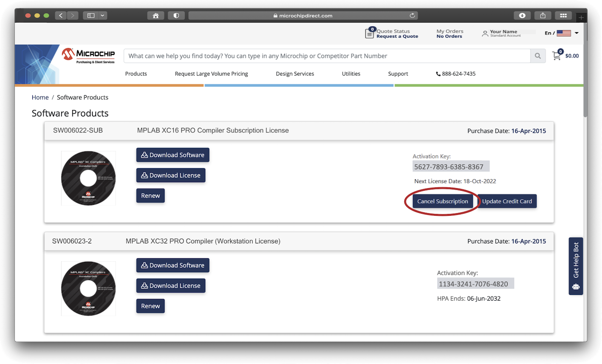Open the Design Services menu

pyautogui.click(x=295, y=74)
